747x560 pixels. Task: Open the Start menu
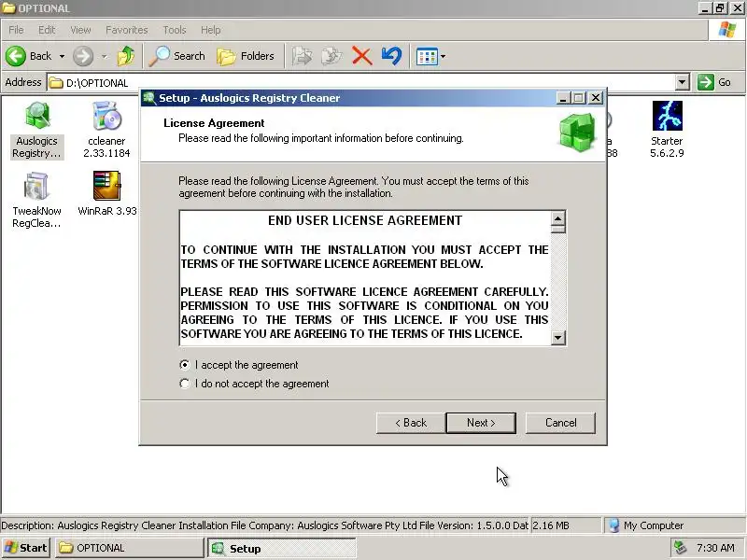point(26,548)
